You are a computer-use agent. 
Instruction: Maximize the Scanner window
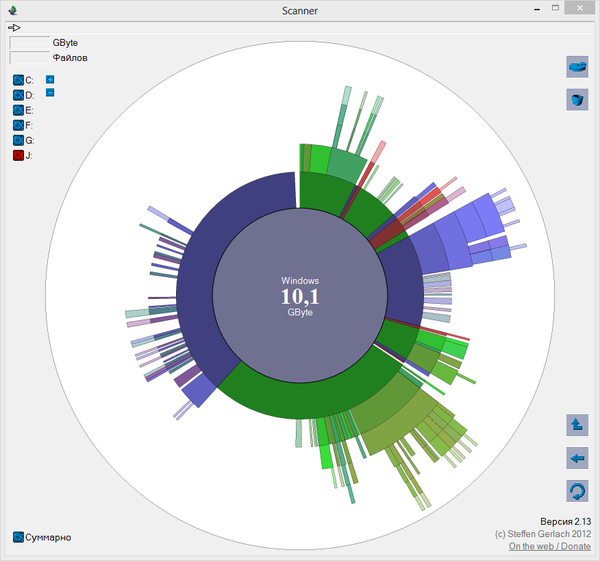tap(556, 8)
